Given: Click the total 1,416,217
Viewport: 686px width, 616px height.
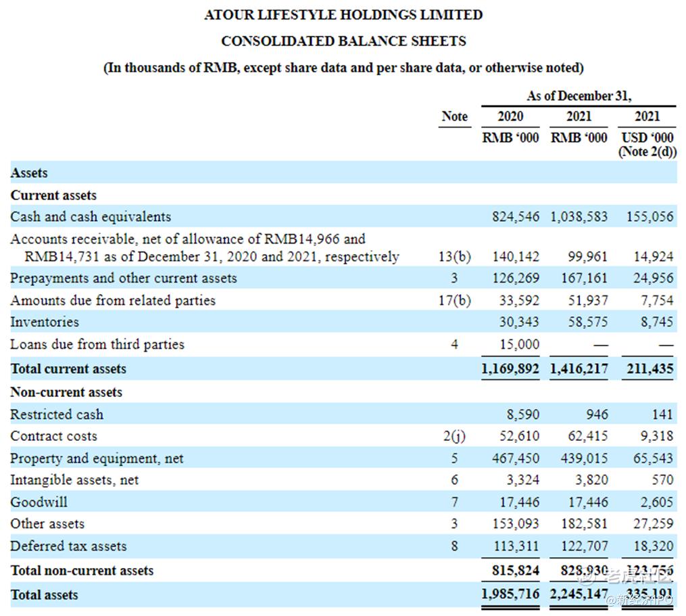Looking at the screenshot, I should coord(579,369).
